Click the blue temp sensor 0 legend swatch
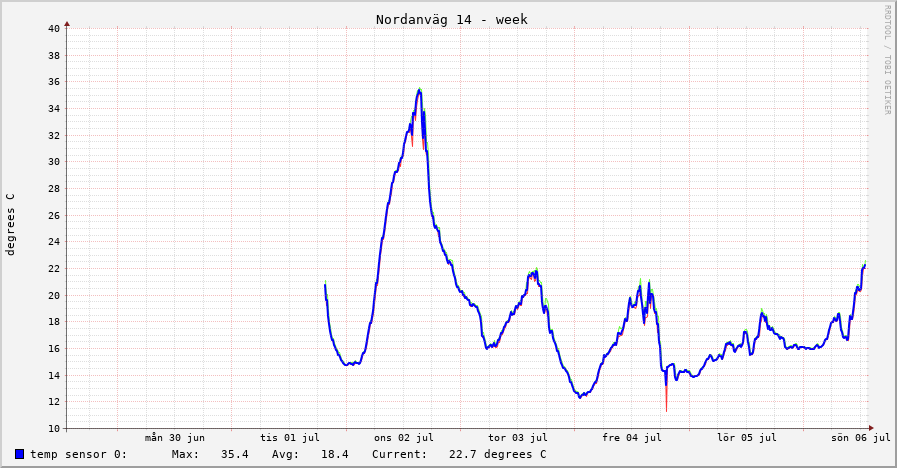 [x=19, y=454]
